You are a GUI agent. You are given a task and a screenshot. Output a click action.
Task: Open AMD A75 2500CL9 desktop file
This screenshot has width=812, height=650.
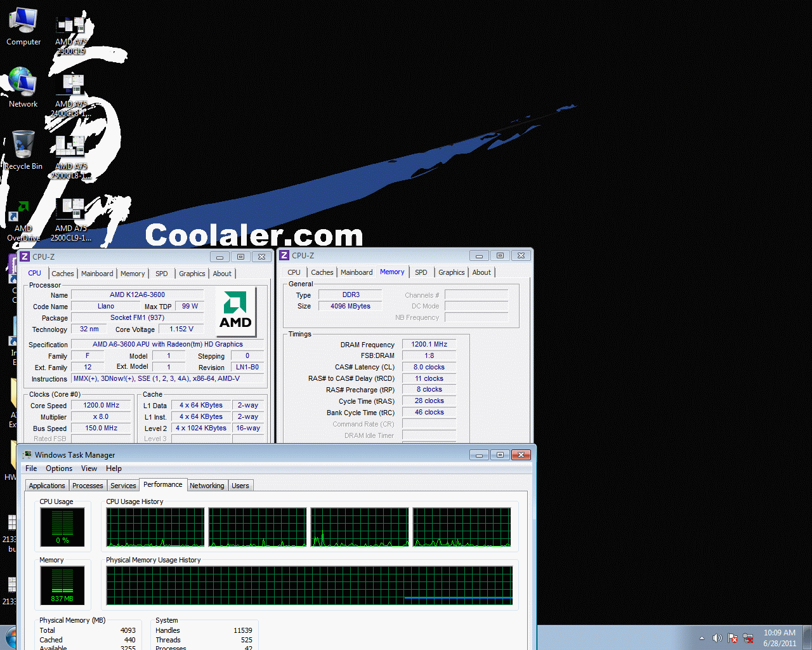[71, 220]
